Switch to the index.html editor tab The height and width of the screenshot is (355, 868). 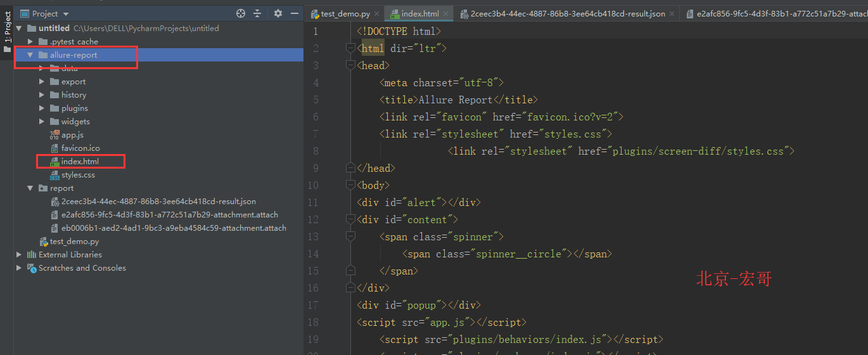tap(419, 13)
